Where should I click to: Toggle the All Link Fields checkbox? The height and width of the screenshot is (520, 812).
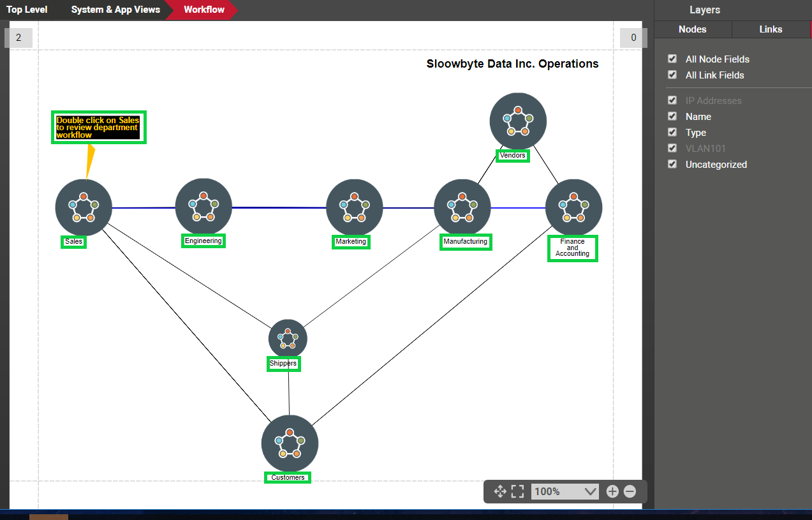(x=672, y=75)
